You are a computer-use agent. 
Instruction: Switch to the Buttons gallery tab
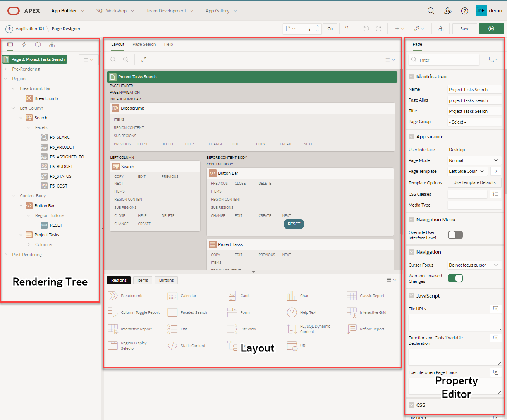(x=166, y=280)
